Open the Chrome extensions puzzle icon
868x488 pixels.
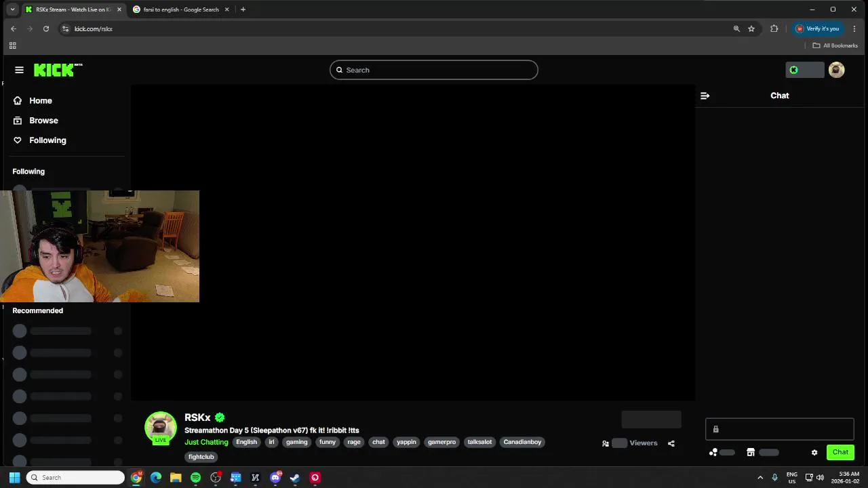coord(774,28)
